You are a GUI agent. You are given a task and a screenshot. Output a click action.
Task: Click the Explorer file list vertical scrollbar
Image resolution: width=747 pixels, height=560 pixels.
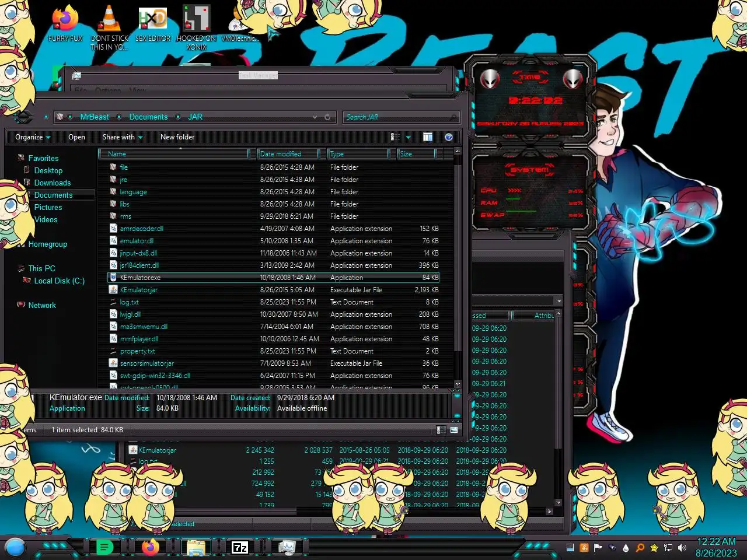click(458, 268)
